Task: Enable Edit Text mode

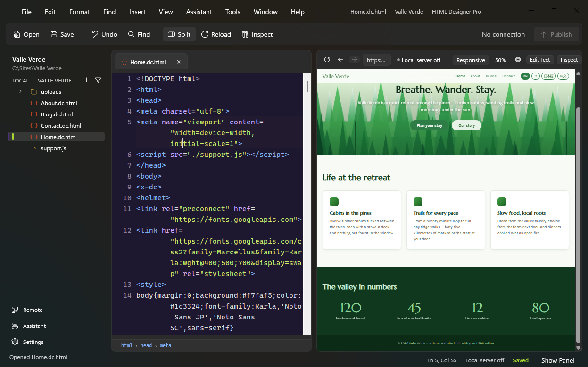Action: [540, 60]
